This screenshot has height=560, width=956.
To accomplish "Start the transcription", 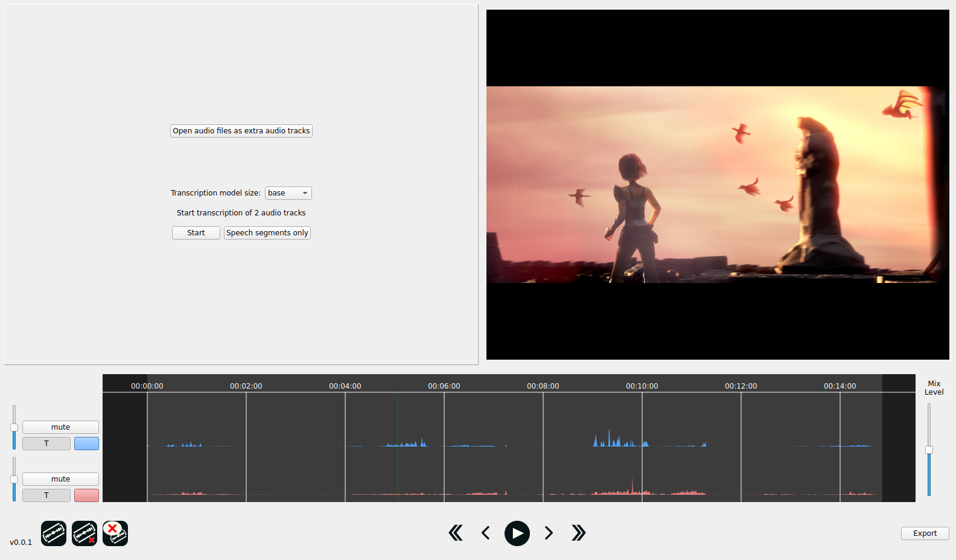I will pyautogui.click(x=196, y=233).
